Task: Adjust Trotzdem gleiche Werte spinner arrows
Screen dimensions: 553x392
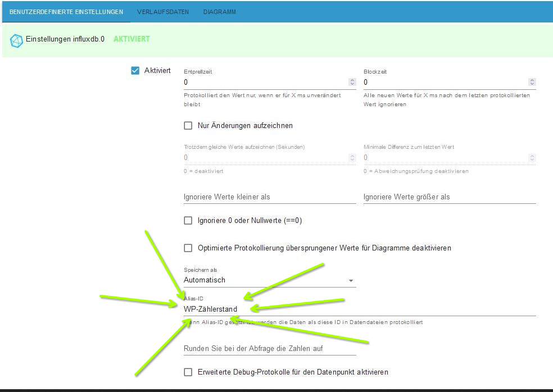Action: coord(352,158)
